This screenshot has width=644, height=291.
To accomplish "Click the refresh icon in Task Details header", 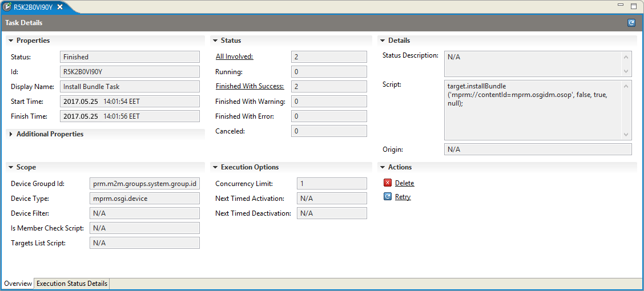I will point(631,23).
